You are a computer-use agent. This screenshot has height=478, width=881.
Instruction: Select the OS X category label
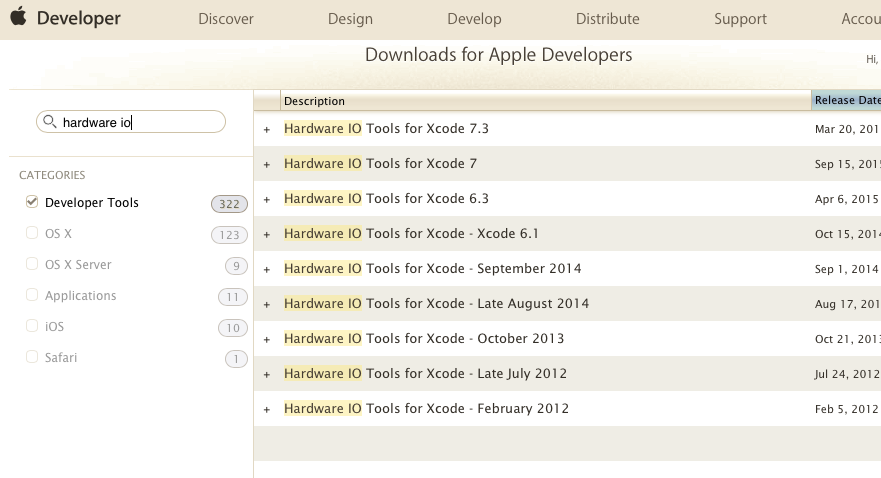pos(58,233)
